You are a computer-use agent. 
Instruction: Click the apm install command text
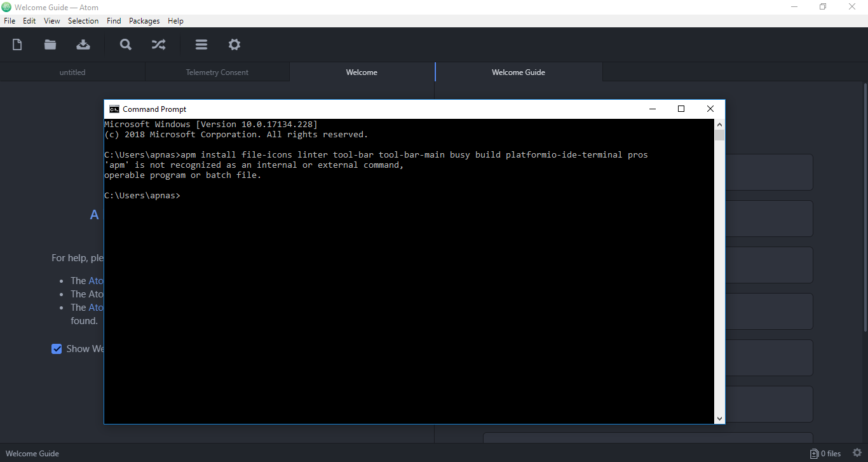point(414,155)
